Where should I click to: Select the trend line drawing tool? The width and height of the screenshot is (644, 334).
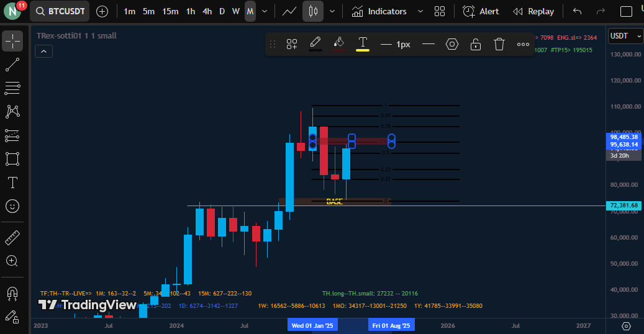pos(12,65)
